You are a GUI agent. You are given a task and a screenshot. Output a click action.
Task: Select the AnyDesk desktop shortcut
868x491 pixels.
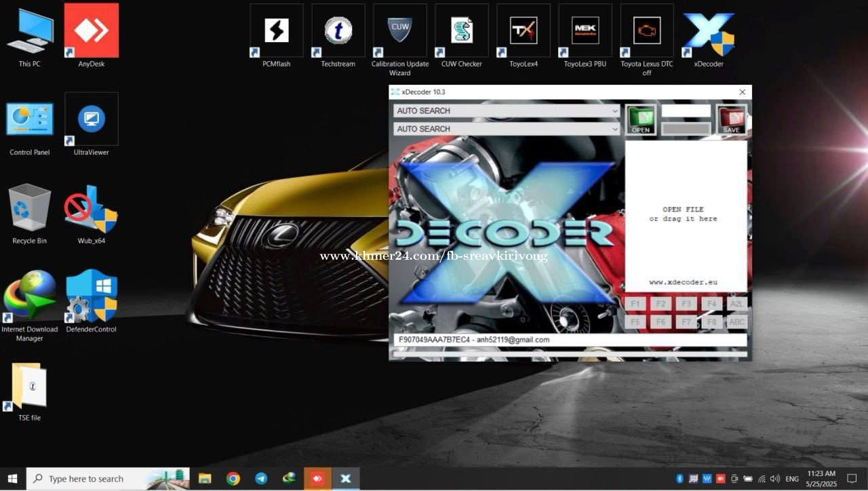tap(92, 37)
